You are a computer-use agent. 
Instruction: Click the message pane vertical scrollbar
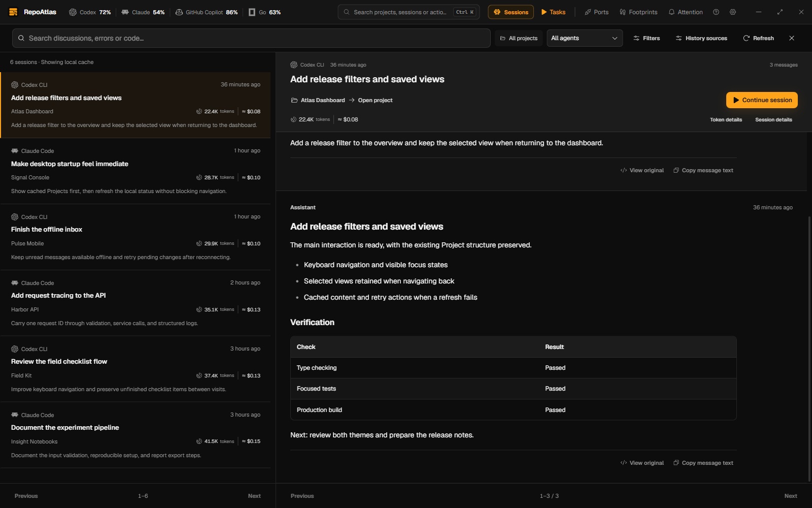click(x=809, y=348)
